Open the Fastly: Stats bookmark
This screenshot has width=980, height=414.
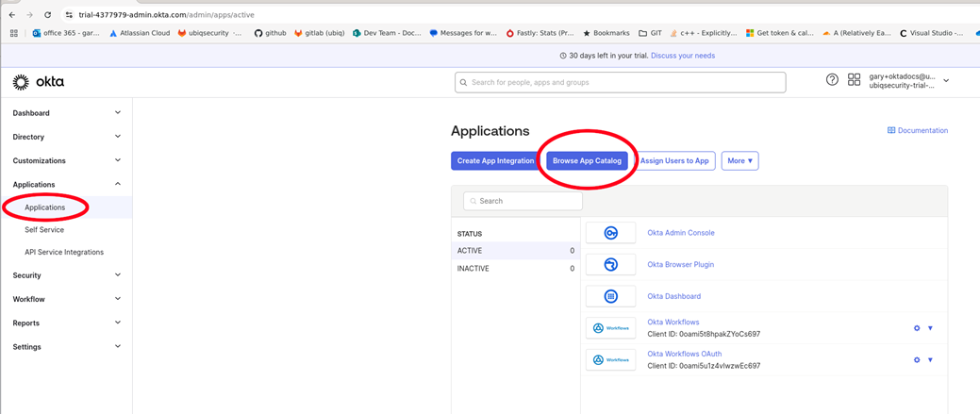[540, 33]
